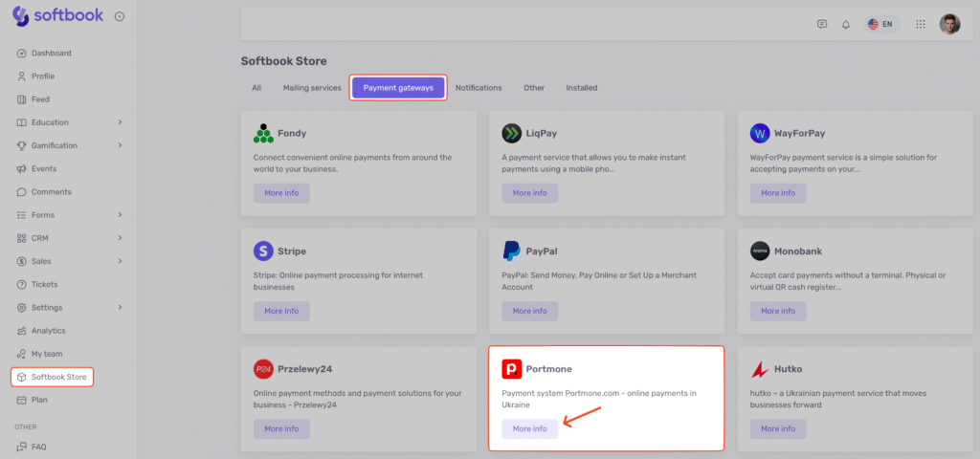The image size is (980, 459).
Task: Collapse sidebar using icon beside Softbook logo
Action: tap(120, 16)
